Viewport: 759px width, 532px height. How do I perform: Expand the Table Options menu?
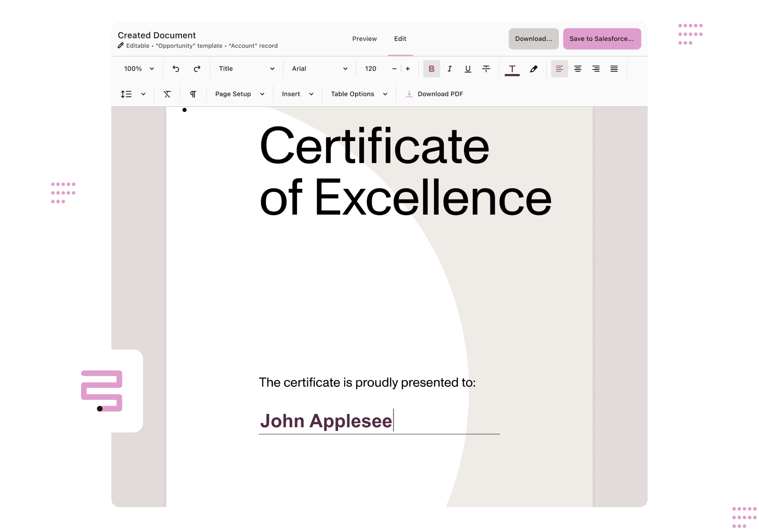(x=359, y=94)
